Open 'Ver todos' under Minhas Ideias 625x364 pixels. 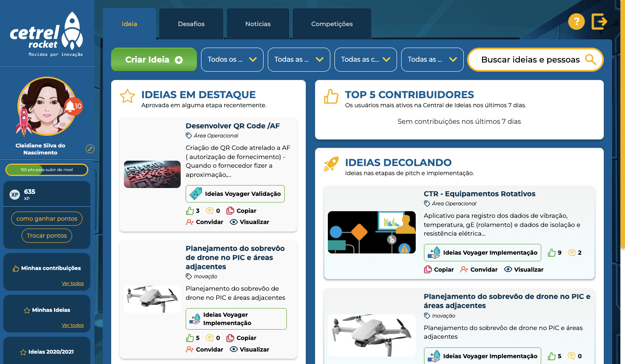pyautogui.click(x=73, y=325)
